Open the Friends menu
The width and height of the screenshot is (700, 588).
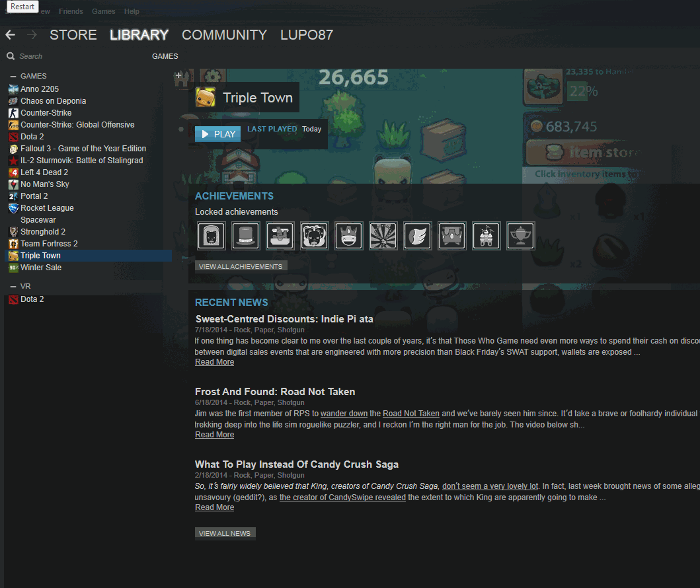[71, 11]
